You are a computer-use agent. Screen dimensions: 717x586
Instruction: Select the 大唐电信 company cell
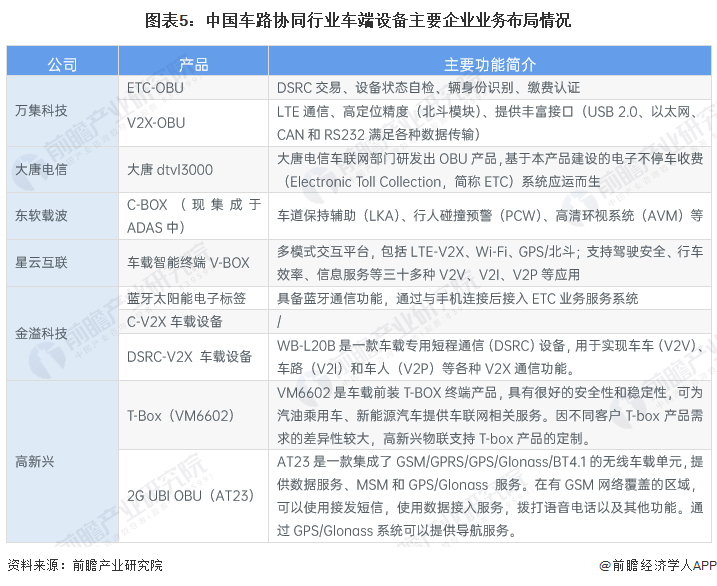tap(41, 170)
